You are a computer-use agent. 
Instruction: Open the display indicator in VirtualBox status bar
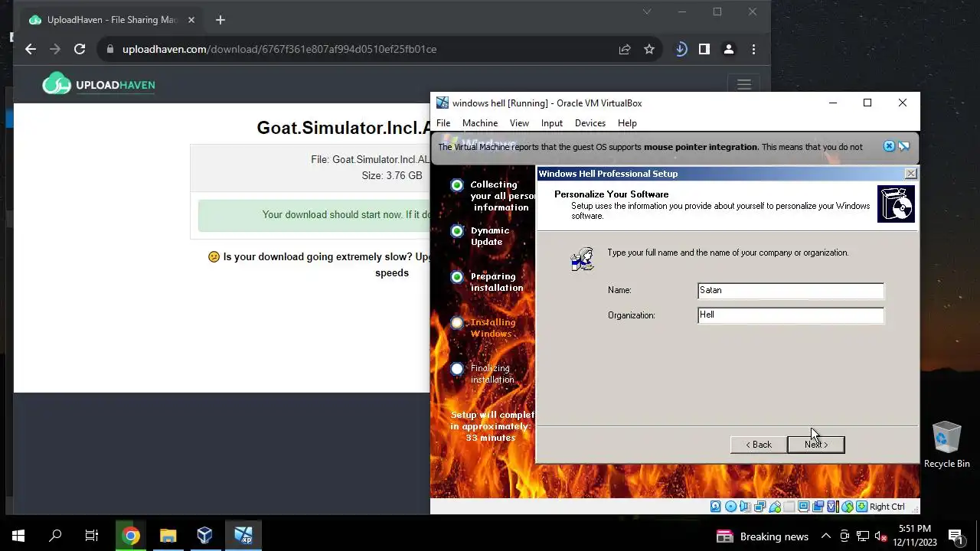tap(803, 507)
